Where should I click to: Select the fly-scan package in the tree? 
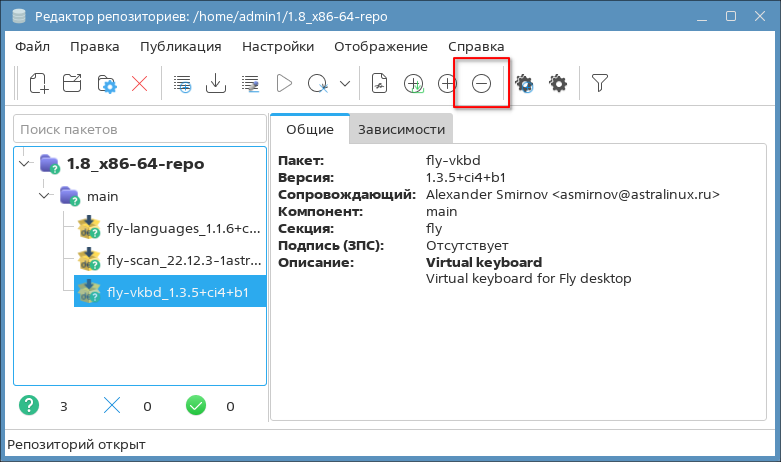tap(168, 260)
